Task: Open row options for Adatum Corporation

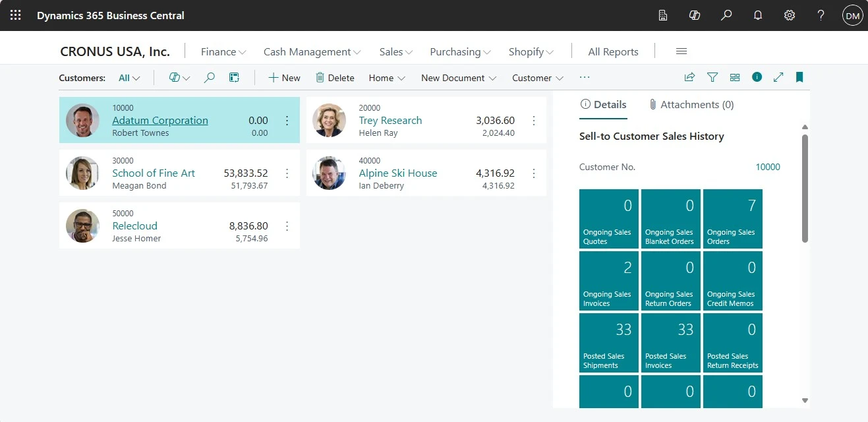Action: 287,121
